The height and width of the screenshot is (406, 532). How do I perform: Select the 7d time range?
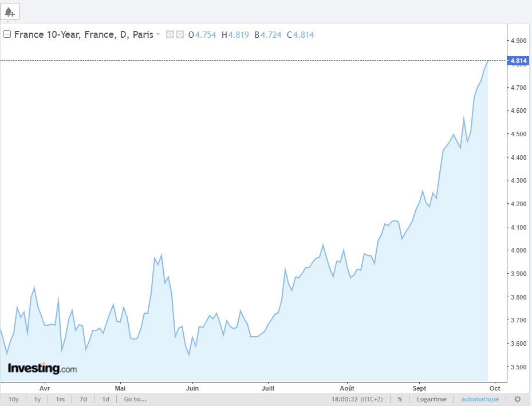[83, 399]
